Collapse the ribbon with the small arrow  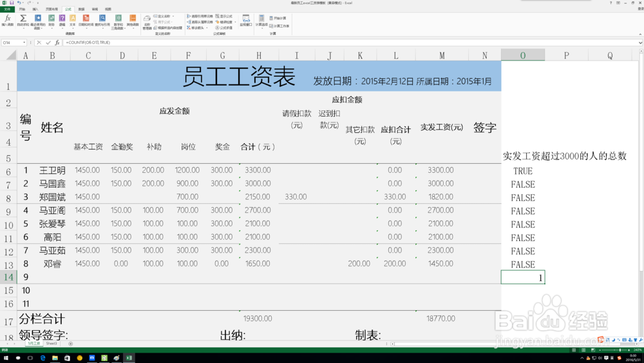tap(640, 35)
